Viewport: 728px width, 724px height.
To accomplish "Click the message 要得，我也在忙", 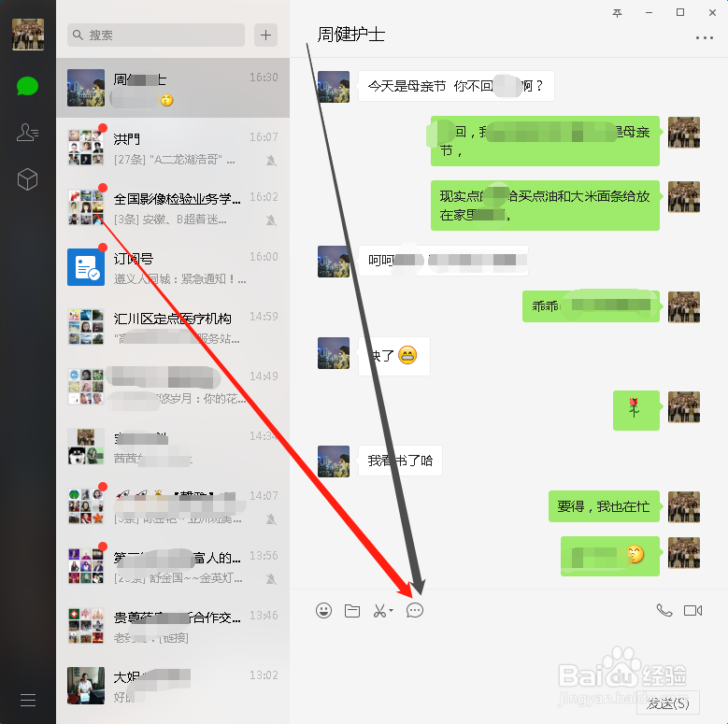I will pyautogui.click(x=604, y=506).
